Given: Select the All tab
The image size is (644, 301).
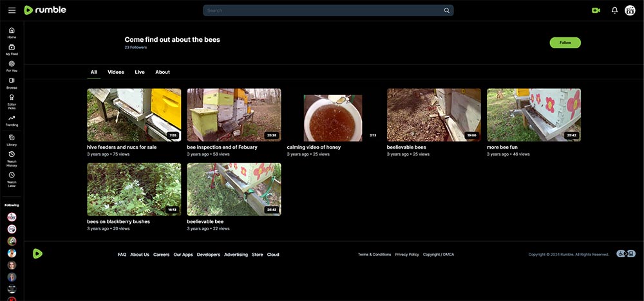Looking at the screenshot, I should point(93,72).
